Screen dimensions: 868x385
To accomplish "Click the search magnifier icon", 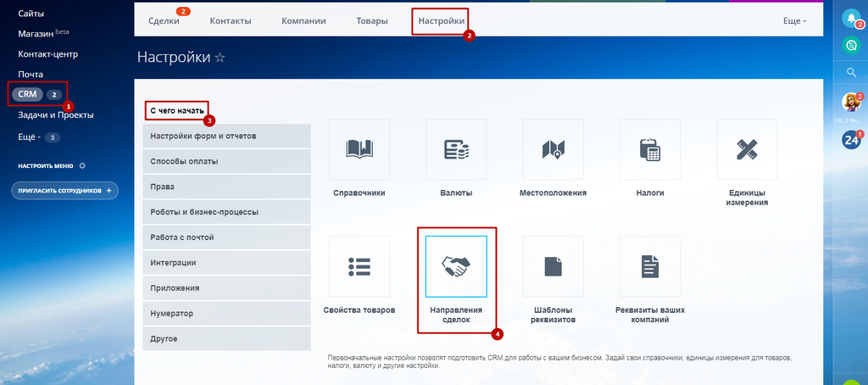I will pos(851,72).
